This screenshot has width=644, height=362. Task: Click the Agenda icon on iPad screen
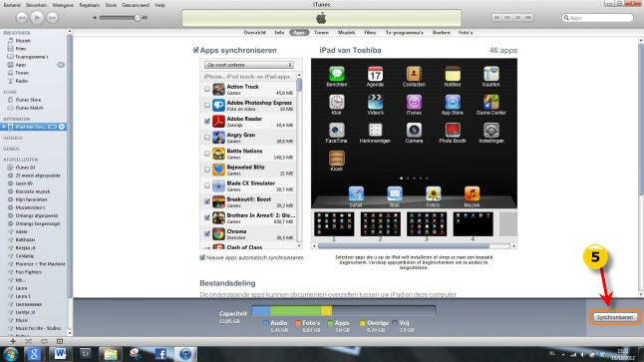click(x=375, y=74)
